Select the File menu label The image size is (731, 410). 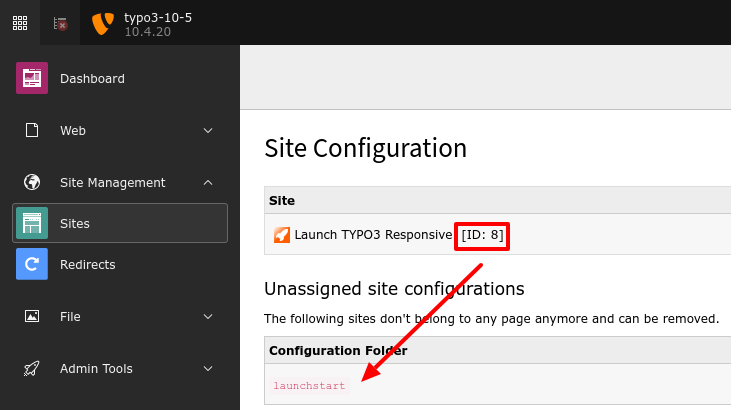point(70,317)
